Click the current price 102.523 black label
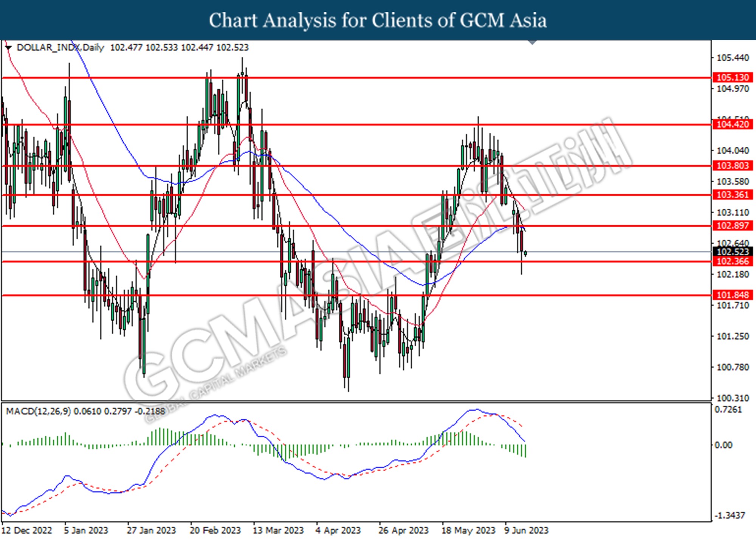The width and height of the screenshot is (756, 540). [733, 251]
